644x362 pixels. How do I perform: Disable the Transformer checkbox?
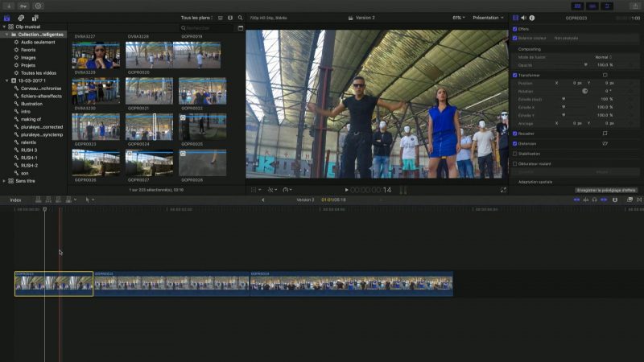[514, 76]
